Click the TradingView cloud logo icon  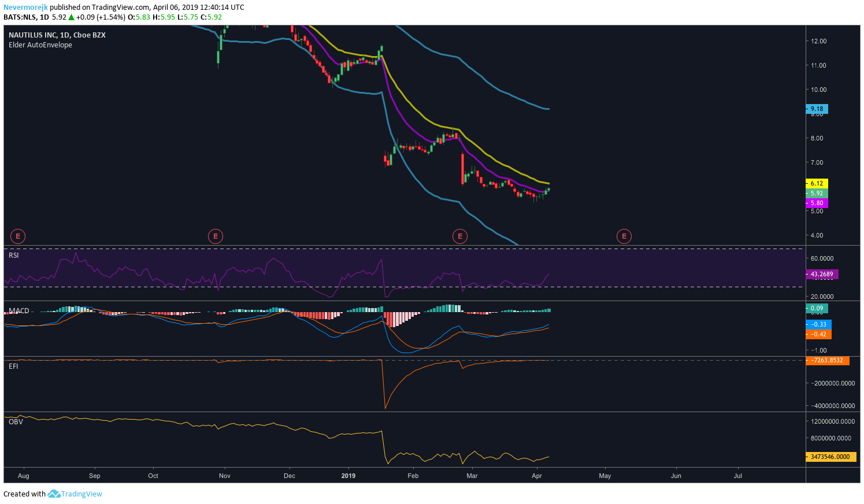[54, 494]
